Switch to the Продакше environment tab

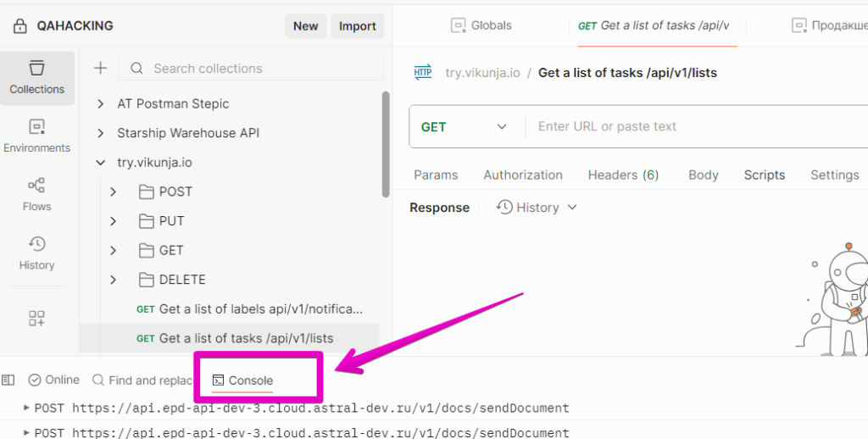(x=831, y=25)
